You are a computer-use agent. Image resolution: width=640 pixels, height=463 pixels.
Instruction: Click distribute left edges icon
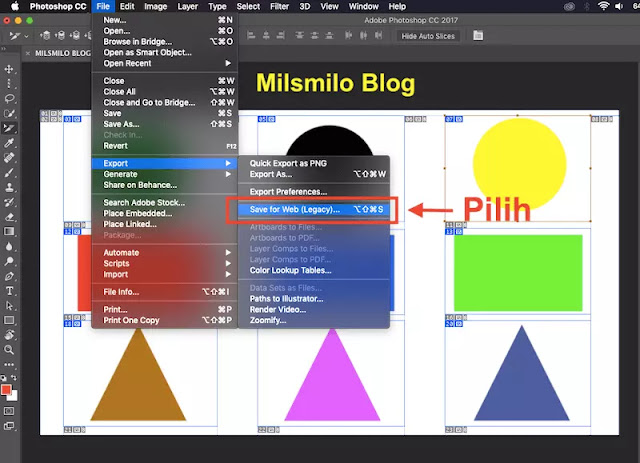pos(348,36)
